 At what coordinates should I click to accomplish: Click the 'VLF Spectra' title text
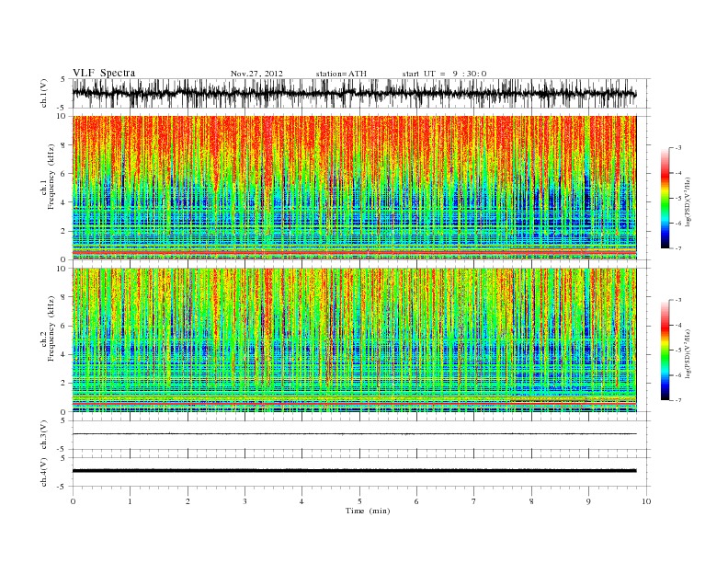pos(104,73)
